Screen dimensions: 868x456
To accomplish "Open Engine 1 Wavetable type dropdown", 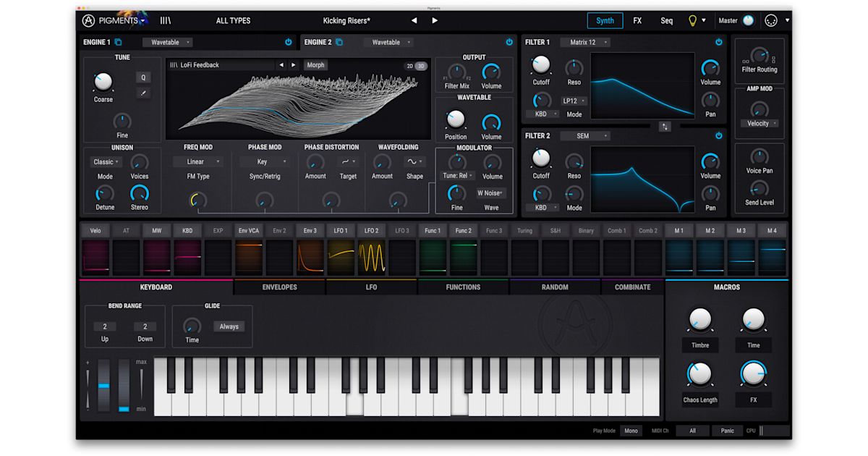I will 167,42.
